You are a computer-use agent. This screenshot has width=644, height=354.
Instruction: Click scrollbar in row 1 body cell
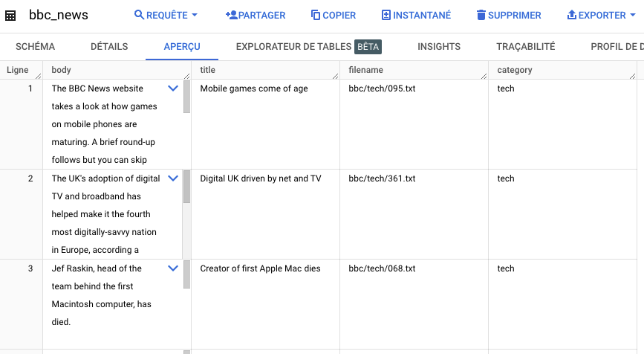tap(186, 97)
